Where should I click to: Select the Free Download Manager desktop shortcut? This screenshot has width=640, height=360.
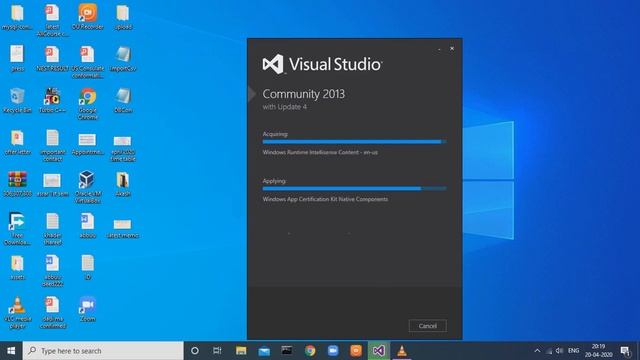17,229
